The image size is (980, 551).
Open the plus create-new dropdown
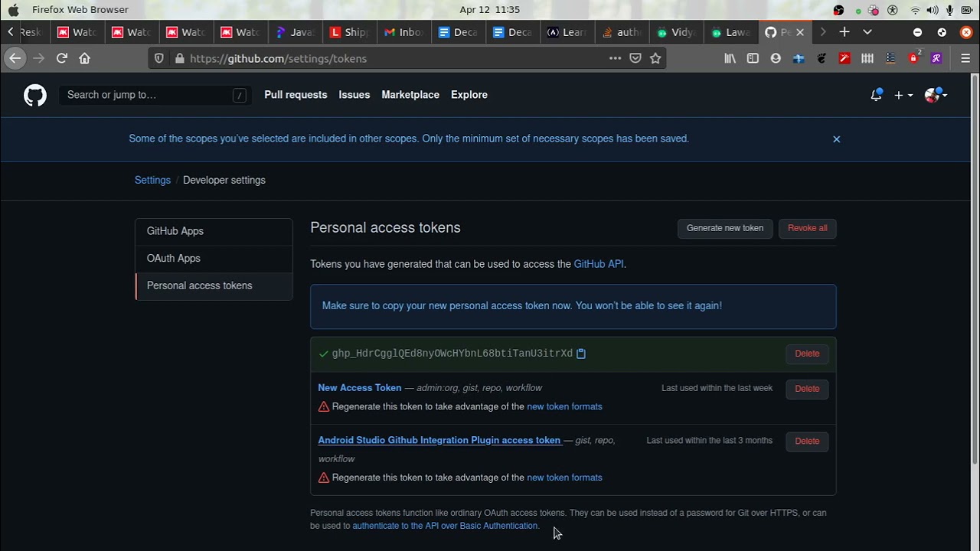coord(903,95)
